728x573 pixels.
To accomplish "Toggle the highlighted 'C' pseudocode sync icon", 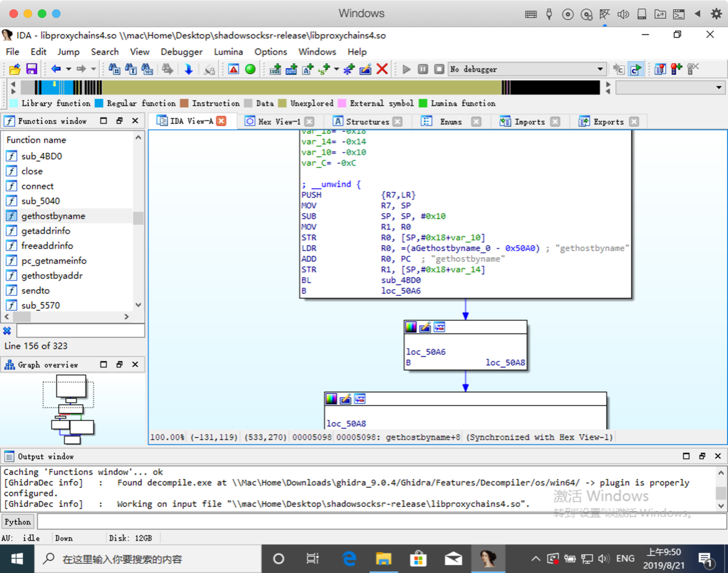I will 636,69.
